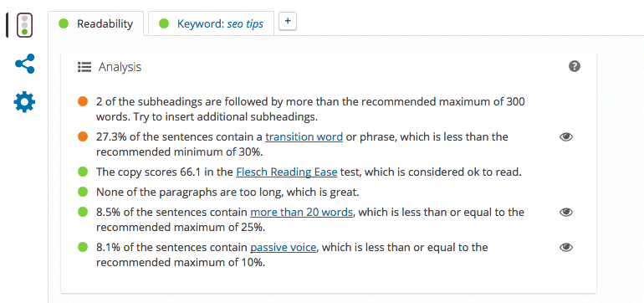Click the Analysis help question mark icon
This screenshot has width=644, height=303.
tap(575, 66)
